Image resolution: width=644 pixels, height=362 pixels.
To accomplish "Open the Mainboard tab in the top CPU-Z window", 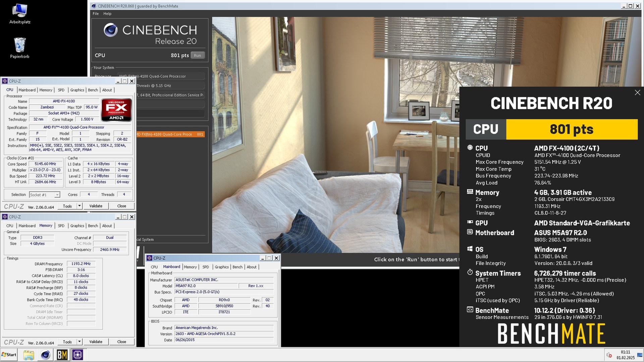I will point(27,90).
